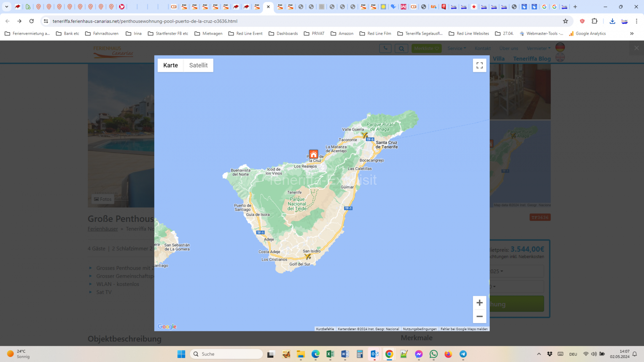This screenshot has height=362, width=644.
Task: Switch site language to German flag
Action: coord(560,47)
